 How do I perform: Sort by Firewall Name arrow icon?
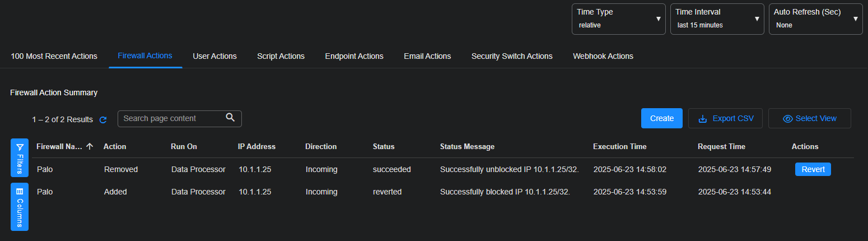coord(90,146)
